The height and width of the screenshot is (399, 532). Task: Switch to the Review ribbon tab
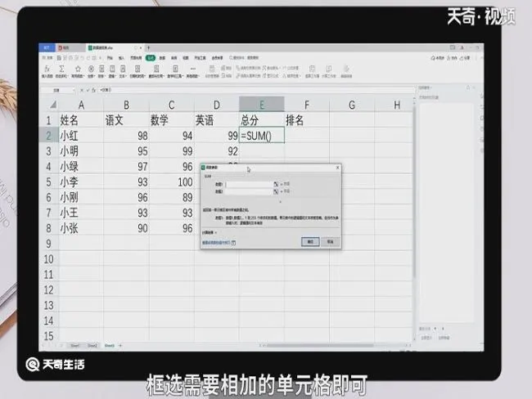point(174,58)
